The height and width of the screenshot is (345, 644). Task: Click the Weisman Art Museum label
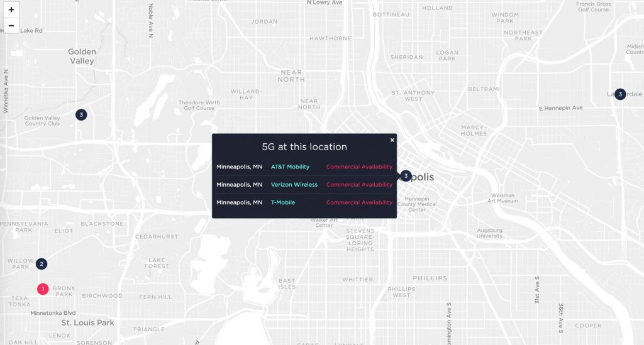[502, 198]
